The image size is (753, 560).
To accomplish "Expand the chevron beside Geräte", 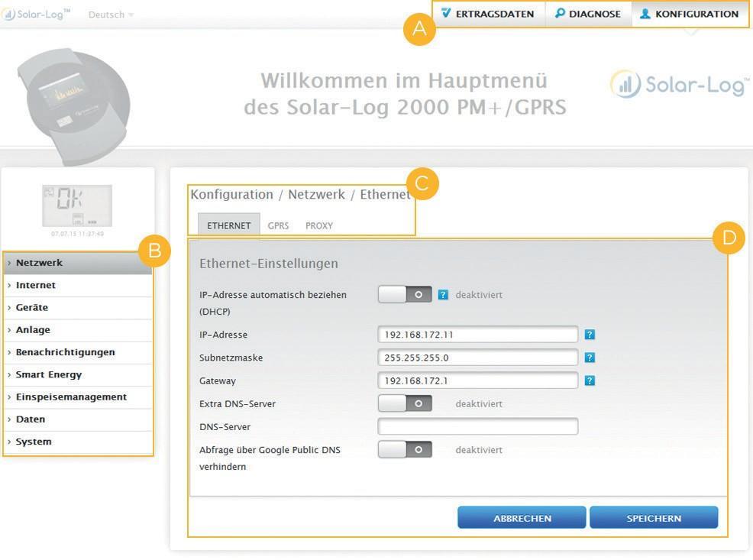I will (9, 308).
